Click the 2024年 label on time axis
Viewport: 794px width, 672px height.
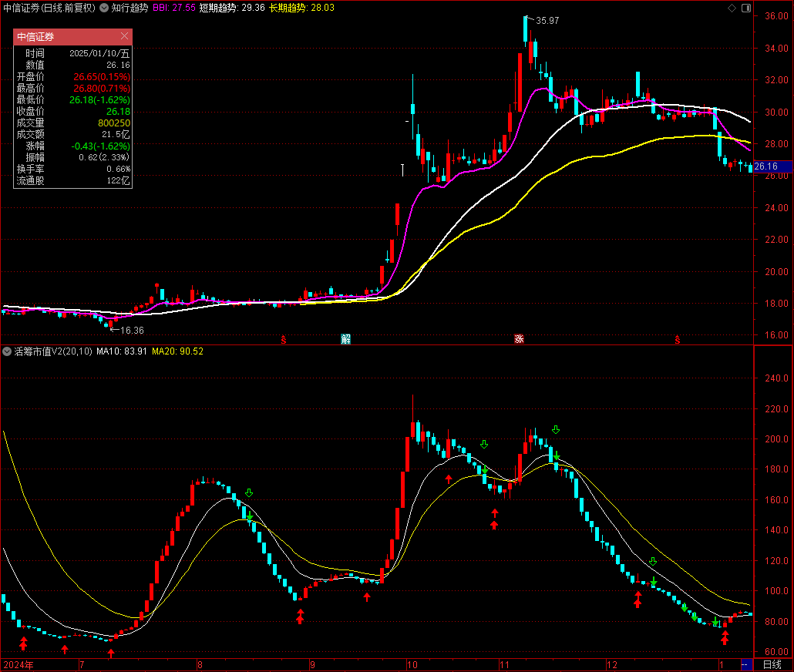(x=20, y=664)
